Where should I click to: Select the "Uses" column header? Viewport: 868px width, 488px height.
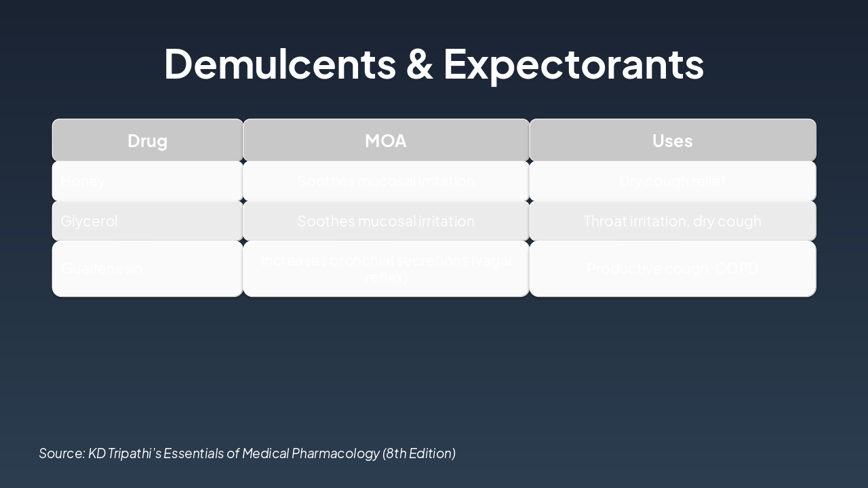(x=672, y=140)
